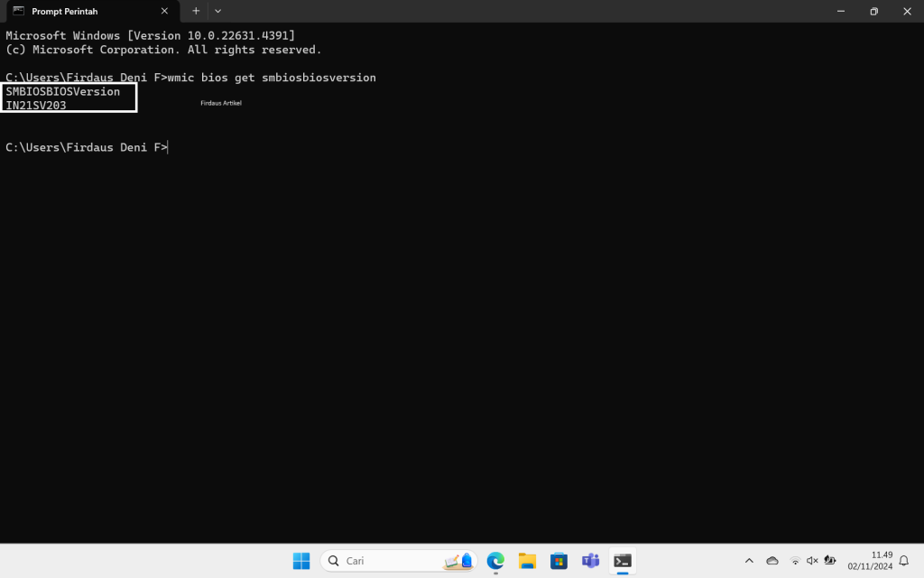This screenshot has width=924, height=578.
Task: Open the Wi-Fi network quick settings
Action: pyautogui.click(x=795, y=561)
